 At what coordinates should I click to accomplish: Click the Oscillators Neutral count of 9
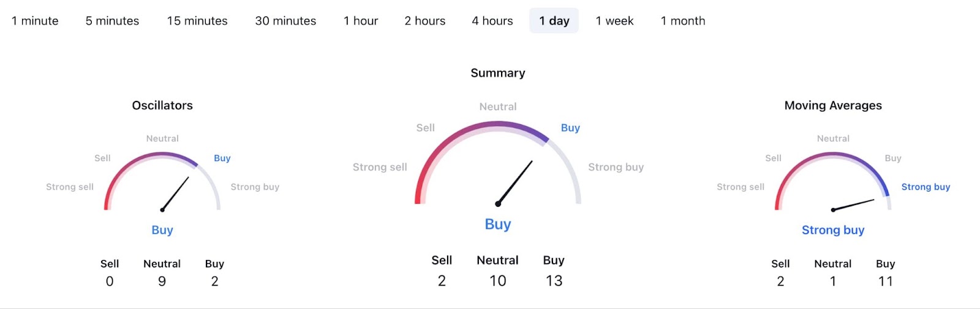coord(162,281)
